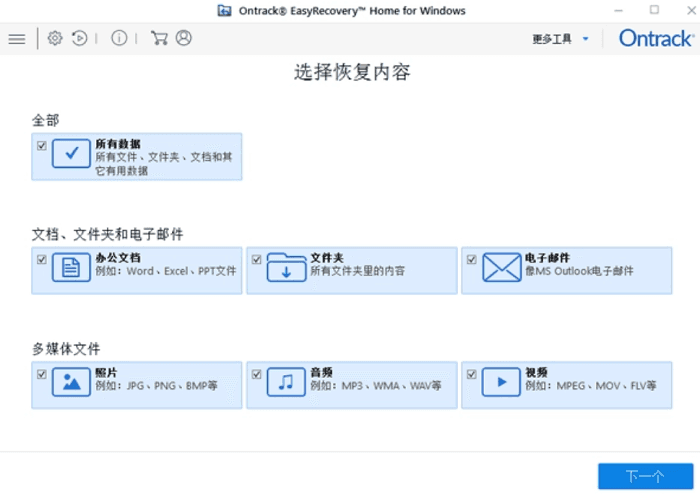
Task: Click the 照片 picture icon
Action: pyautogui.click(x=71, y=382)
